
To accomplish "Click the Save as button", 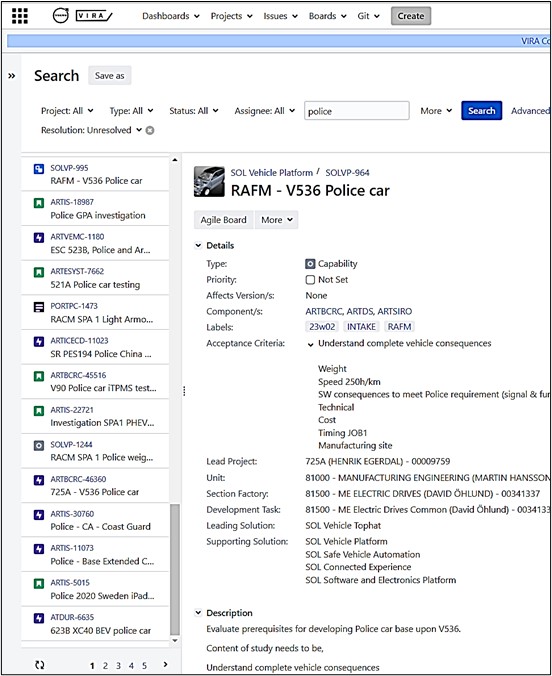I will (x=110, y=75).
